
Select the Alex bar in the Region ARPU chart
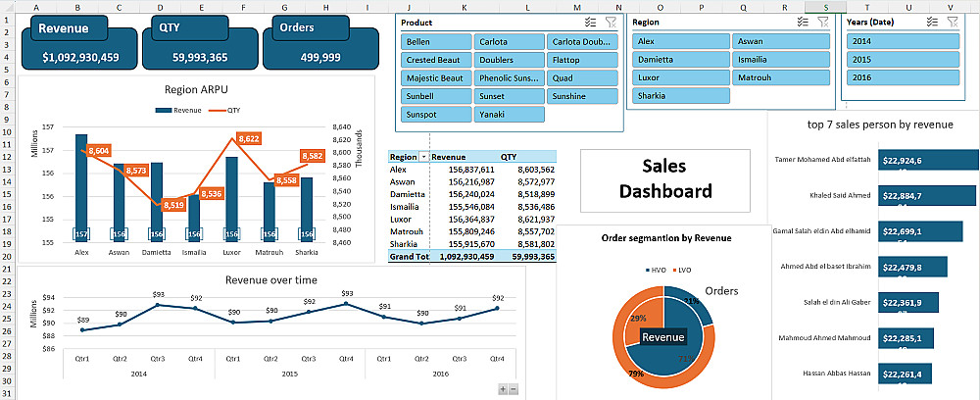pos(81,187)
